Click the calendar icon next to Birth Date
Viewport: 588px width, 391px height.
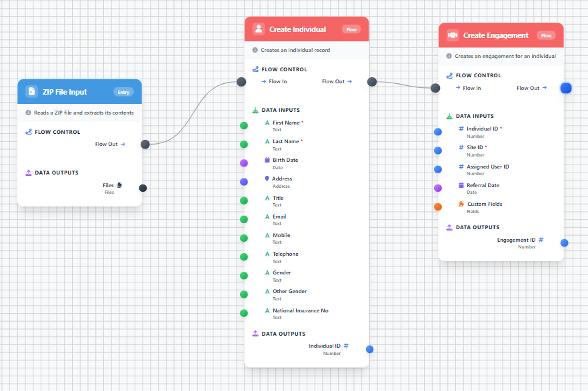[267, 160]
